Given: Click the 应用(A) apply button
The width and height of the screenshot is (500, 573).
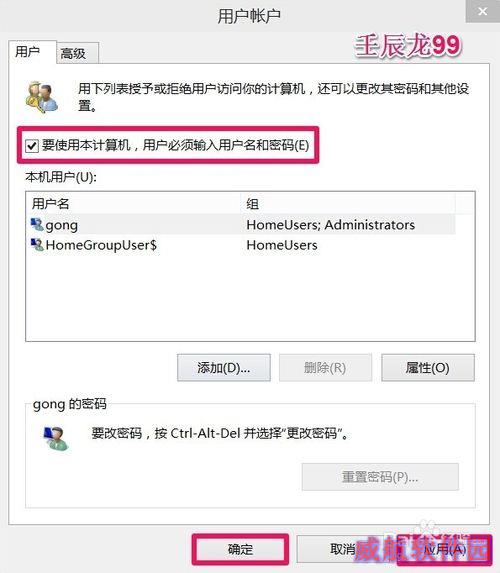Looking at the screenshot, I should point(444,549).
